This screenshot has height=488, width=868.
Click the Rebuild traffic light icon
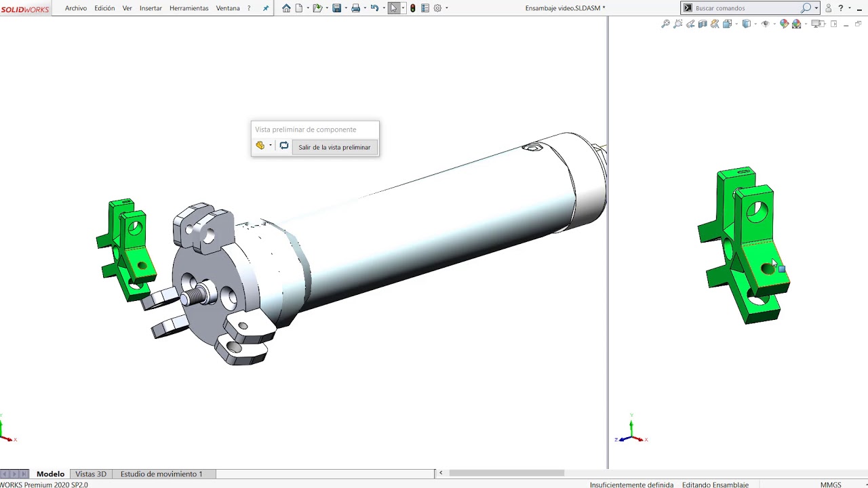pyautogui.click(x=413, y=8)
